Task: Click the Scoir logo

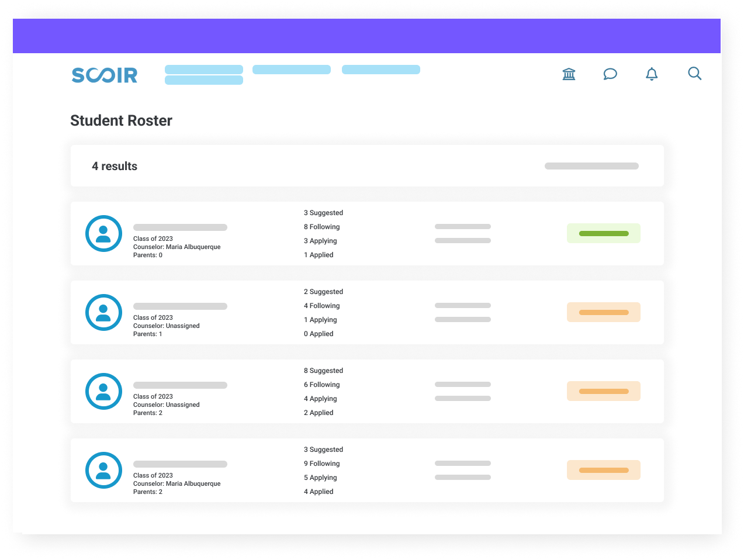Action: point(105,75)
